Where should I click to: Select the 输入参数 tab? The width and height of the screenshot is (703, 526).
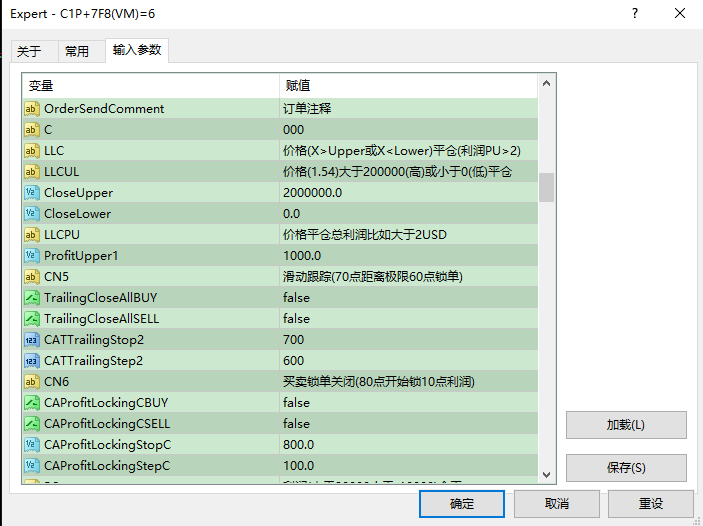[137, 50]
